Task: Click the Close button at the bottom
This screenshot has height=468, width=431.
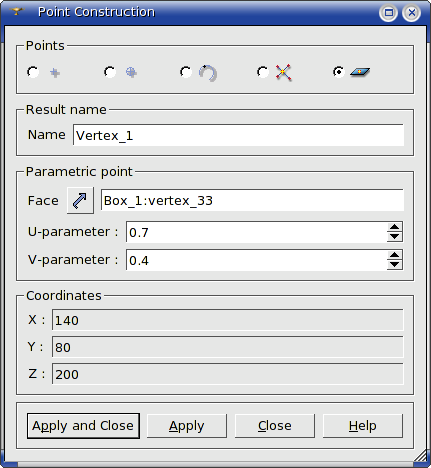Action: (275, 426)
